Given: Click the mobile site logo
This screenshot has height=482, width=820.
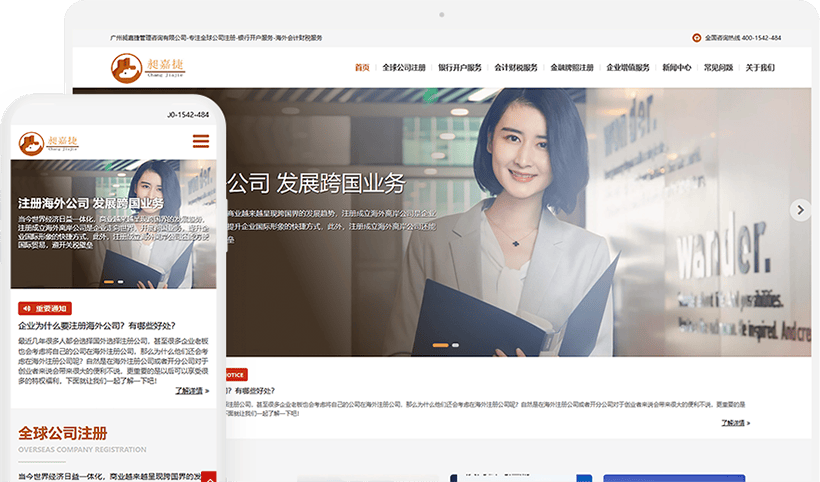Looking at the screenshot, I should (49, 143).
